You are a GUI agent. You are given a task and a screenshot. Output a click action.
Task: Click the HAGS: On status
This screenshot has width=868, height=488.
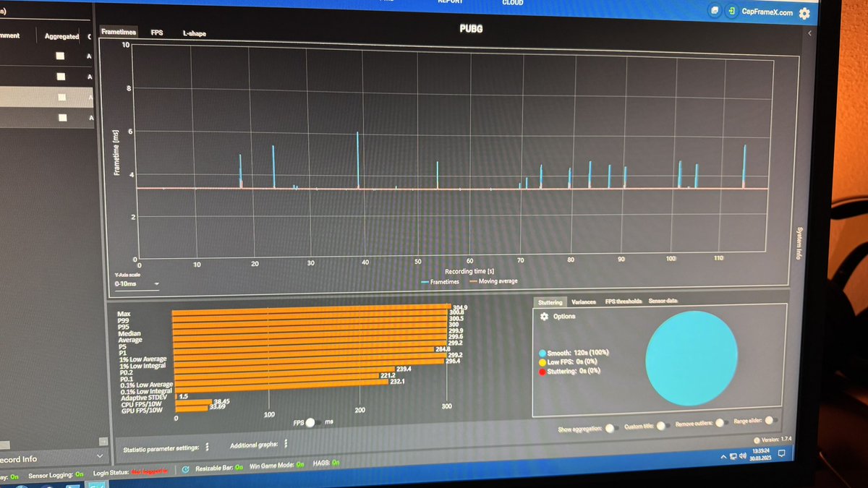(x=325, y=463)
